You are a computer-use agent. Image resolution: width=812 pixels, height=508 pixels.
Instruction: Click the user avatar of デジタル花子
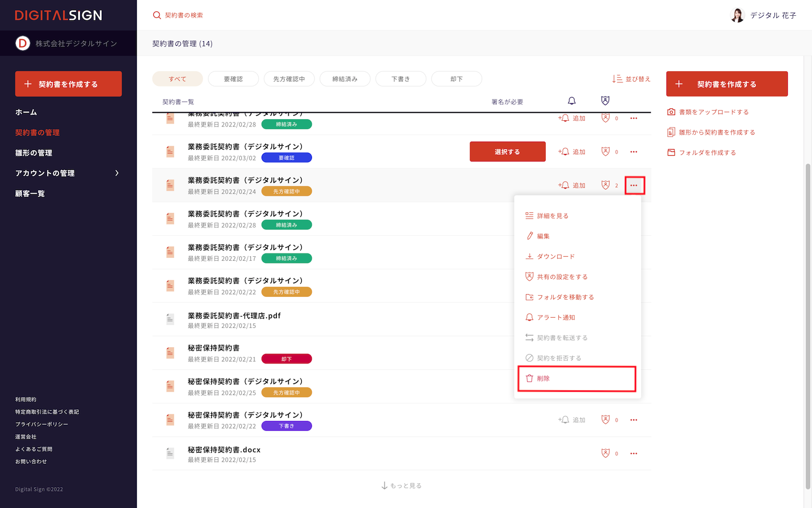tap(737, 15)
